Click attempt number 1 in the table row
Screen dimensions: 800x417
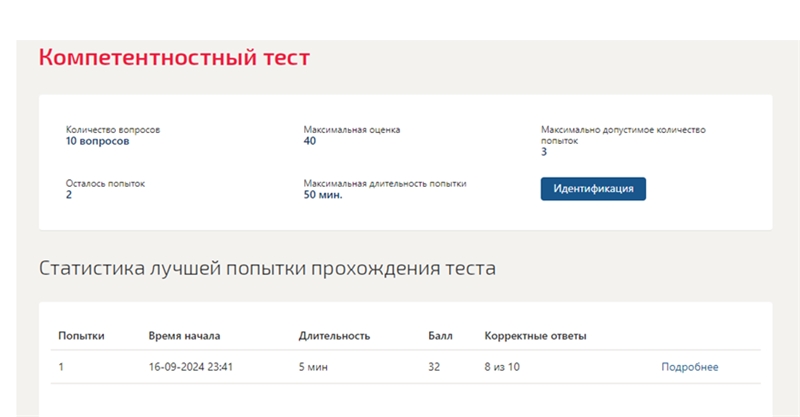[61, 367]
